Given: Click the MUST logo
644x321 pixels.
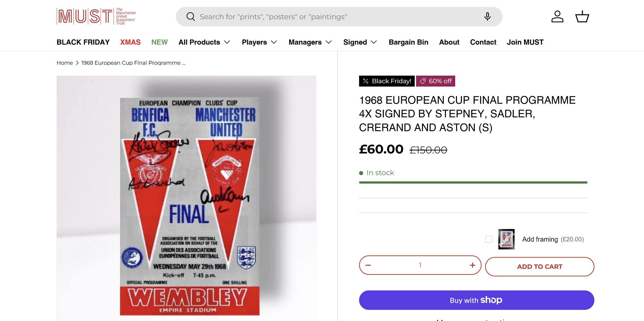Looking at the screenshot, I should click(x=96, y=17).
